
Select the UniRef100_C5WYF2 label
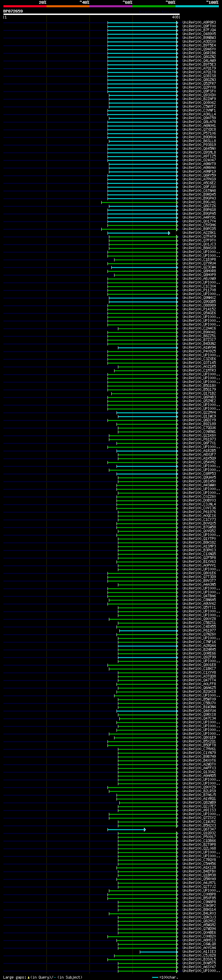coord(199,106)
